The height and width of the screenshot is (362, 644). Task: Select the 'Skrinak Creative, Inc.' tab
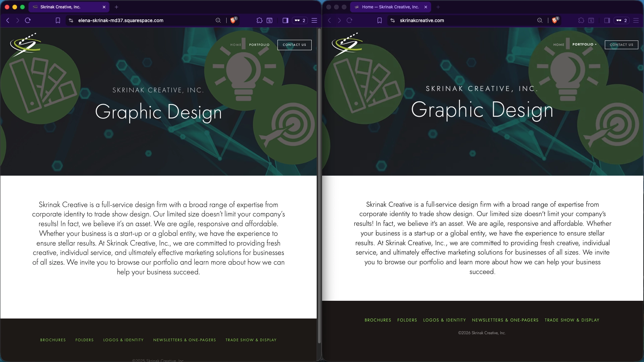pos(67,7)
